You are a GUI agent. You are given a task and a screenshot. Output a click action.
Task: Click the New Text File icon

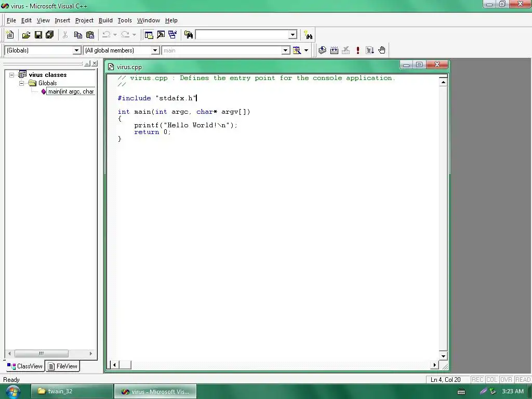(10, 35)
